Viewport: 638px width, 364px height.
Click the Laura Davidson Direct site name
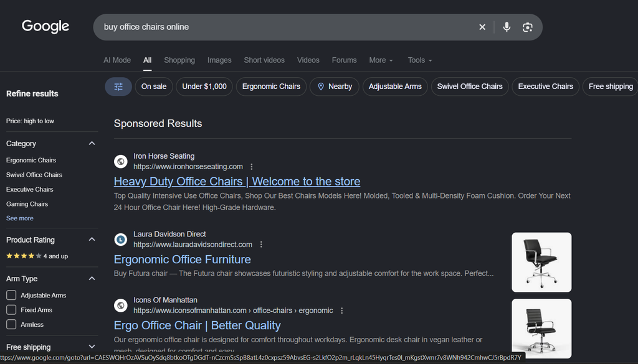(x=169, y=234)
